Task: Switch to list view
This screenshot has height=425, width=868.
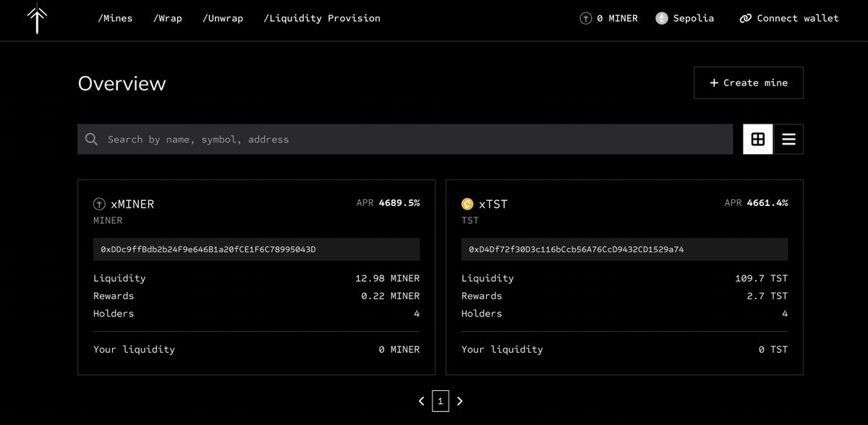Action: [788, 139]
